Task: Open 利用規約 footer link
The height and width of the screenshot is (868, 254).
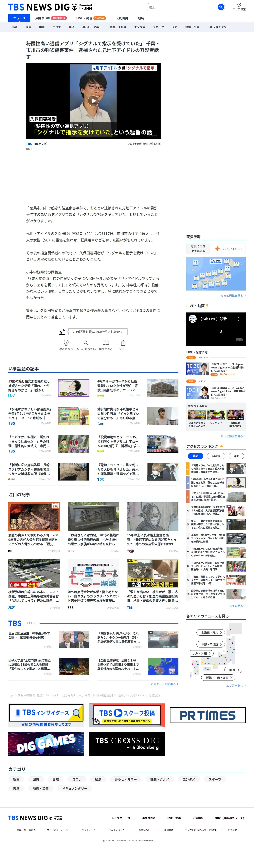Action: click(169, 830)
